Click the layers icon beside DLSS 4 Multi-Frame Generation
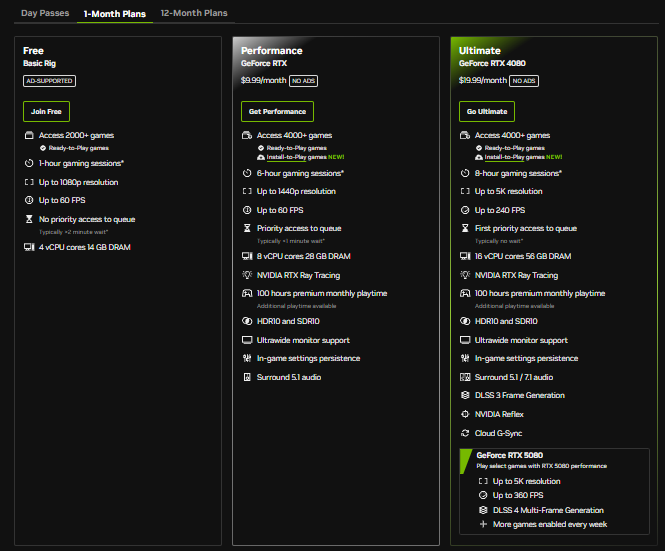Screen dimensions: 665x551 [x=483, y=510]
